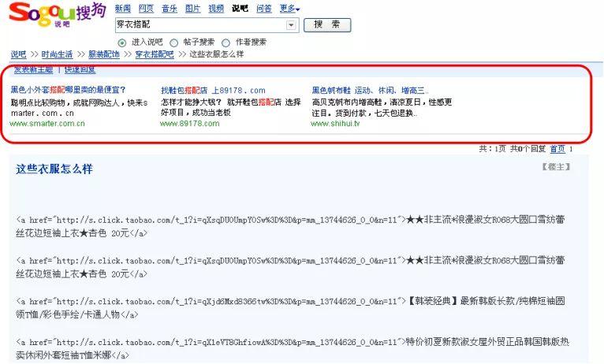Select the 帖子搜索 radio button
This screenshot has width=604, height=364.
click(174, 43)
